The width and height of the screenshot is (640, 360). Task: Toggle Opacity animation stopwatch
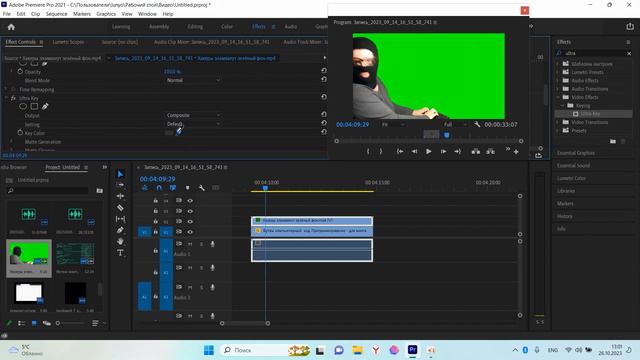[20, 71]
